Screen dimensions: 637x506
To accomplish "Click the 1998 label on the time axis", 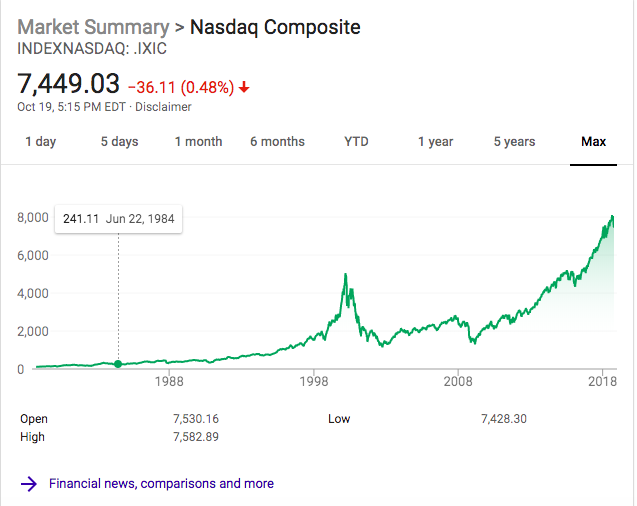I will point(314,382).
